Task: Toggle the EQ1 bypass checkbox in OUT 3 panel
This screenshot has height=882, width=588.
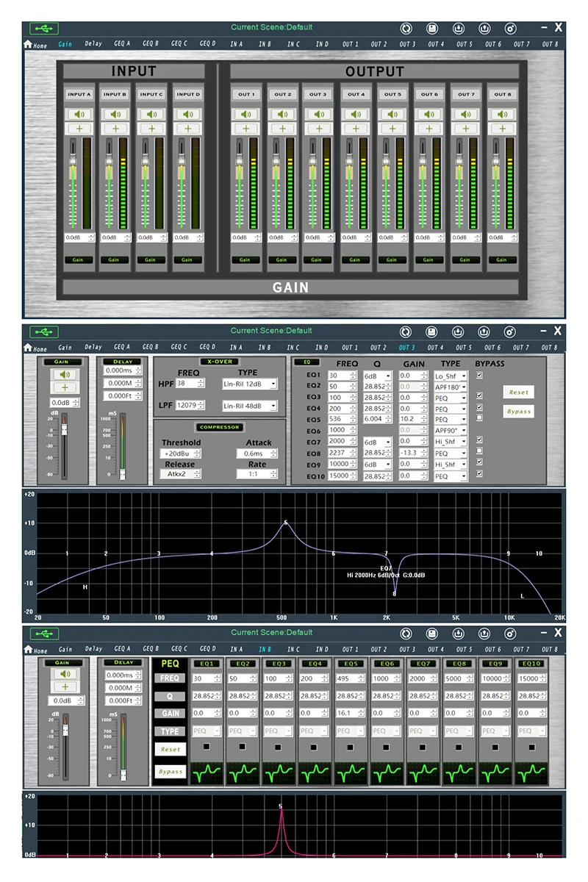Action: [480, 376]
